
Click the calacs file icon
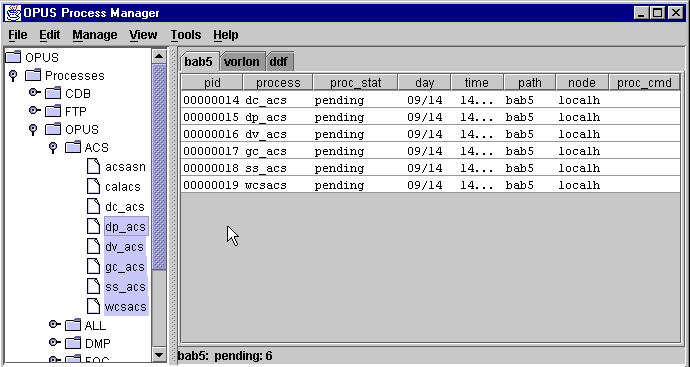click(93, 186)
